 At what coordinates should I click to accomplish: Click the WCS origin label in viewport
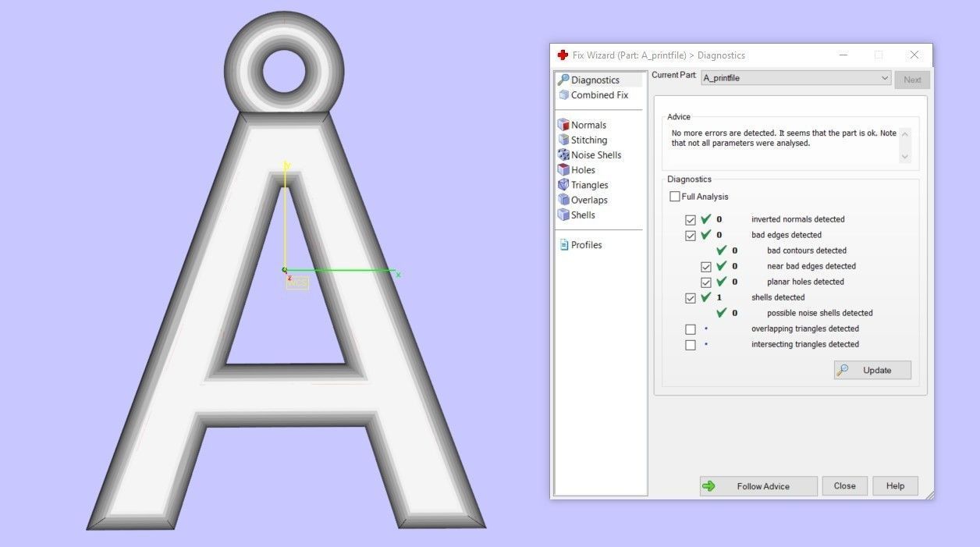coord(297,282)
